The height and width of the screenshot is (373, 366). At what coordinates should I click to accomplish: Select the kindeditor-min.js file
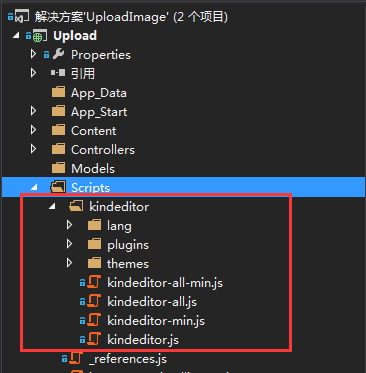156,321
